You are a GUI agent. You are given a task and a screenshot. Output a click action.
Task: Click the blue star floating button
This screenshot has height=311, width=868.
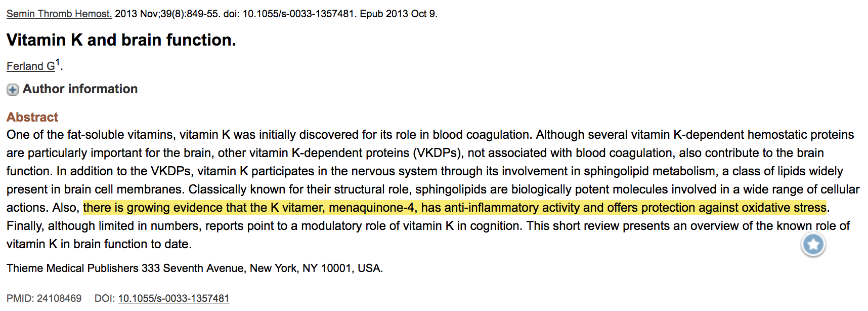click(x=813, y=245)
